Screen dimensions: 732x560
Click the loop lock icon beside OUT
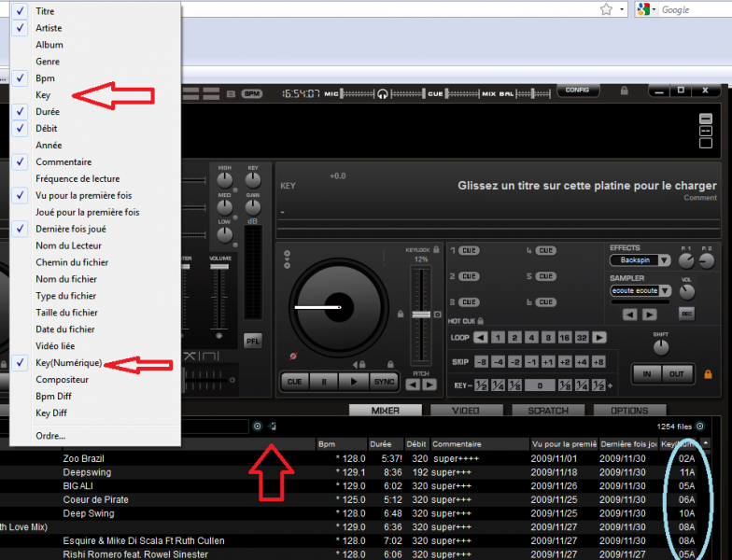[708, 374]
